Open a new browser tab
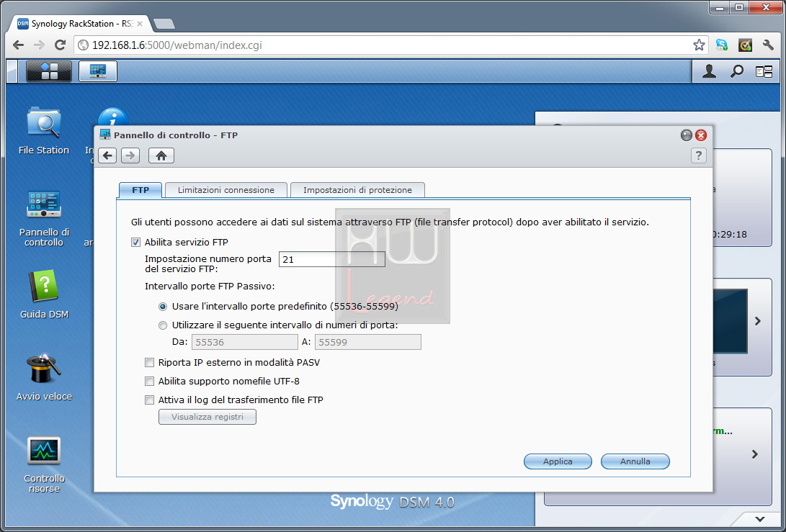This screenshot has width=786, height=532. pos(164,24)
